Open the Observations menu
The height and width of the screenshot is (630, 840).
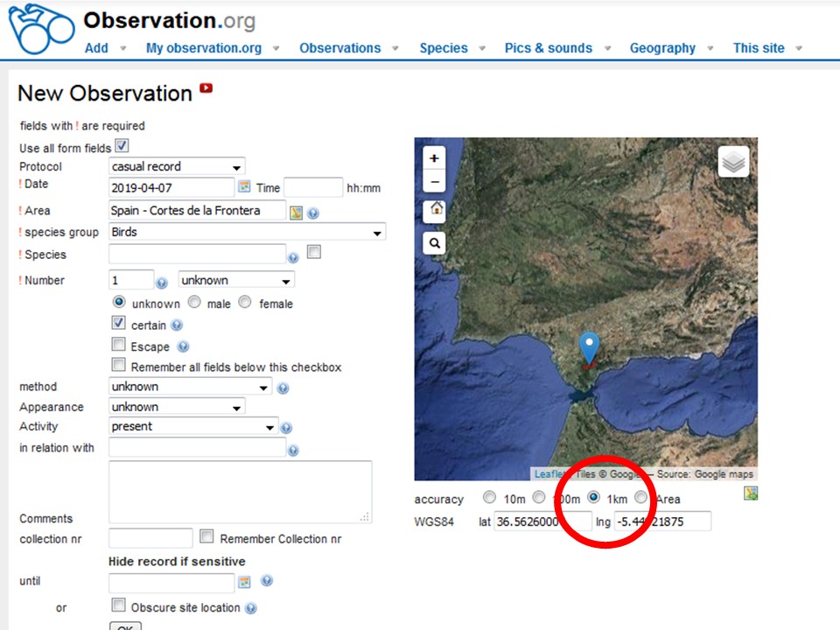pos(339,48)
